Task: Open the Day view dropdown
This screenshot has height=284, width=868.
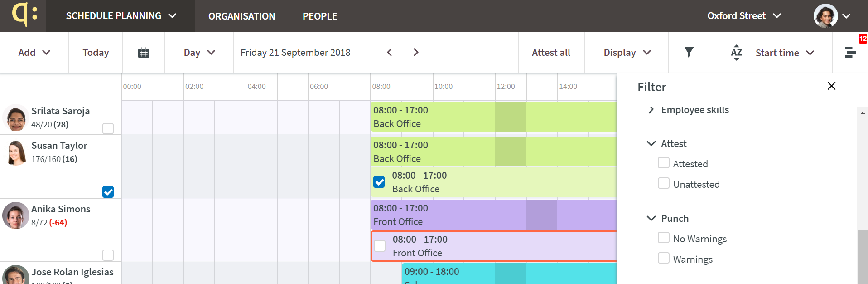Action: click(199, 53)
